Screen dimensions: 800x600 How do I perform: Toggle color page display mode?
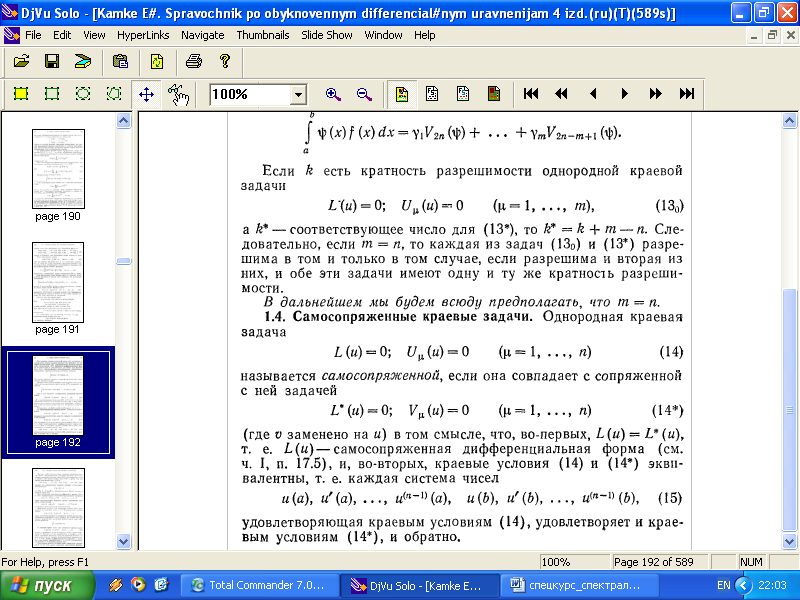point(402,94)
